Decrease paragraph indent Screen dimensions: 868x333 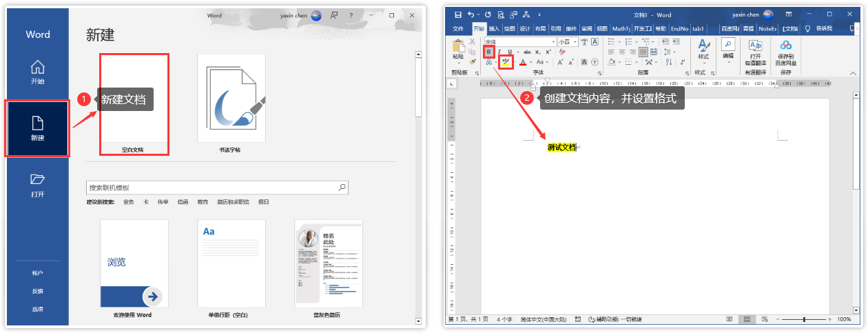pyautogui.click(x=665, y=42)
